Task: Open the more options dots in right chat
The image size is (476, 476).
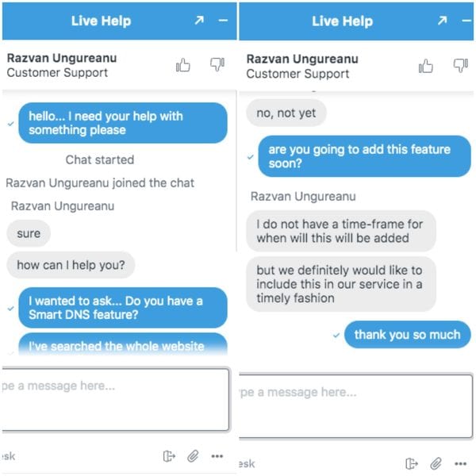Action: tap(460, 463)
